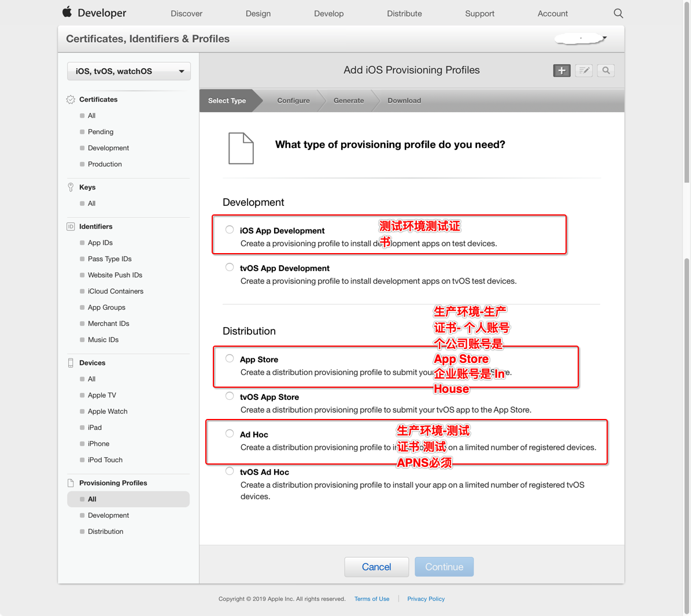Click the profiles search toolbar icon
This screenshot has width=691, height=616.
[606, 70]
